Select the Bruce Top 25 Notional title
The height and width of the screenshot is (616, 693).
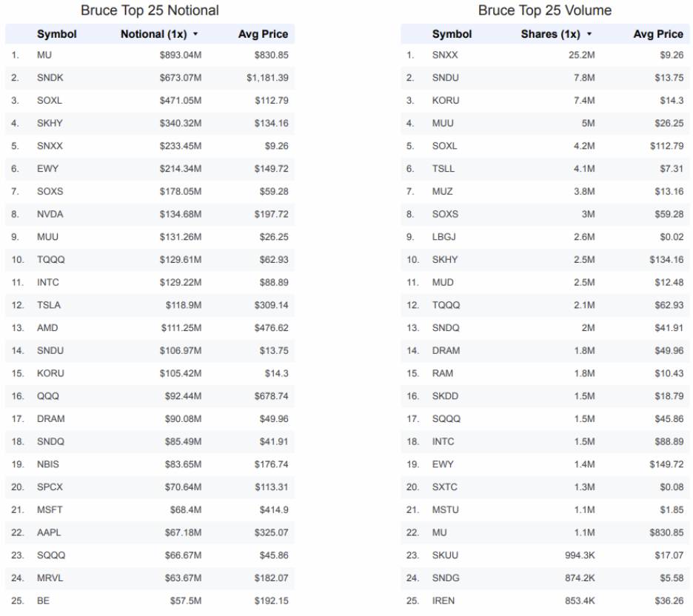coord(150,10)
